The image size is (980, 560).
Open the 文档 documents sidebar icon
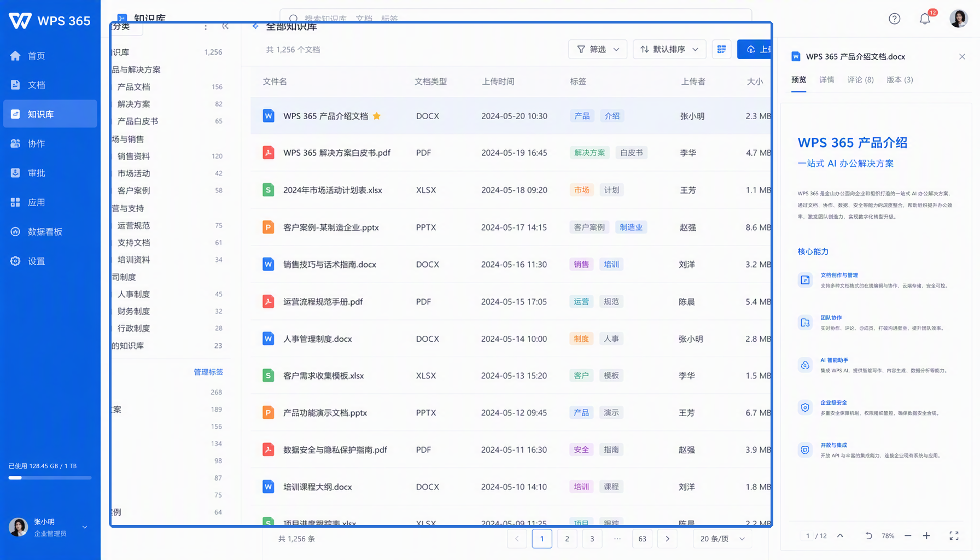pos(15,85)
